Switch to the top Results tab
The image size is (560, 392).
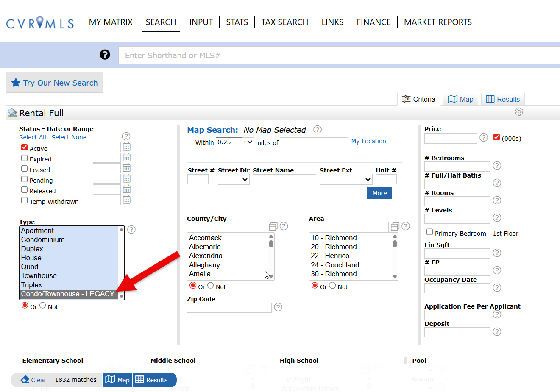pyautogui.click(x=503, y=99)
